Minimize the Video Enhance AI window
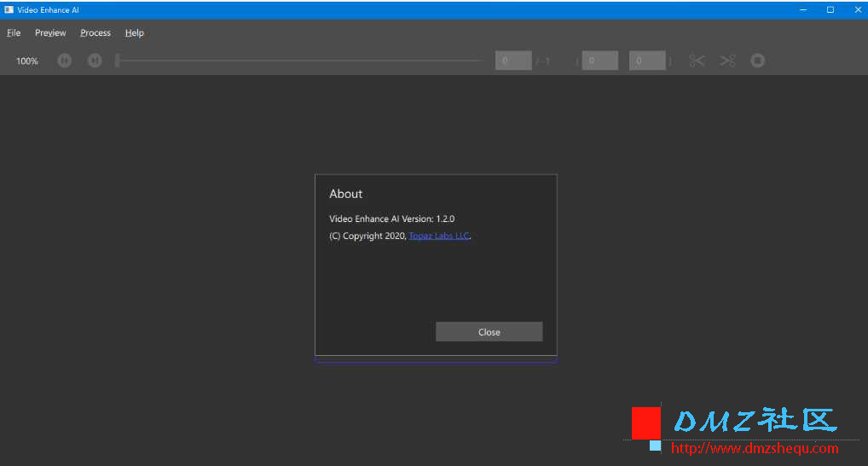 coord(803,10)
